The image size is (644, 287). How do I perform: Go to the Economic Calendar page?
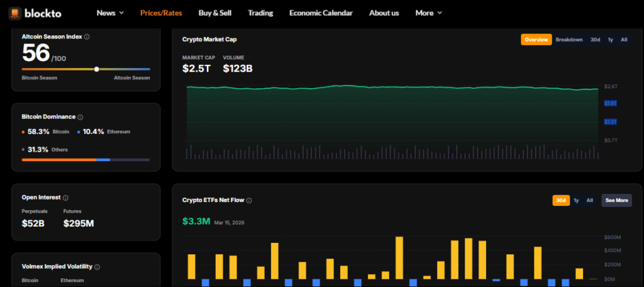pyautogui.click(x=321, y=13)
